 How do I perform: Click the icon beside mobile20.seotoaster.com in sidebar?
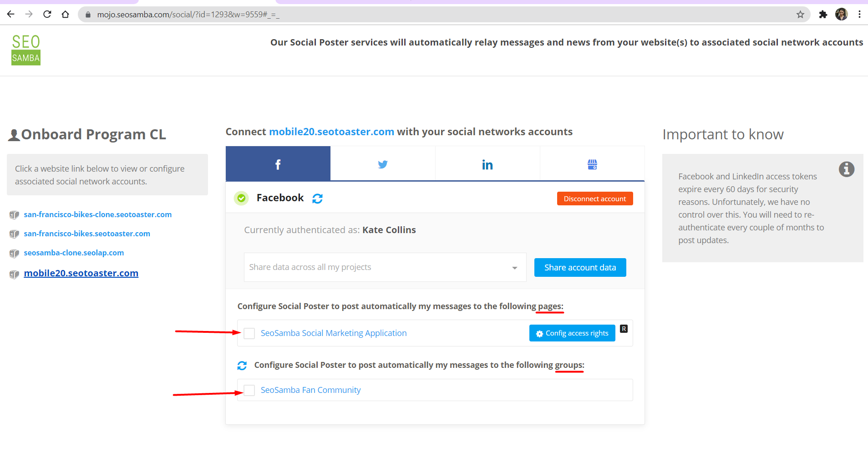click(x=14, y=275)
